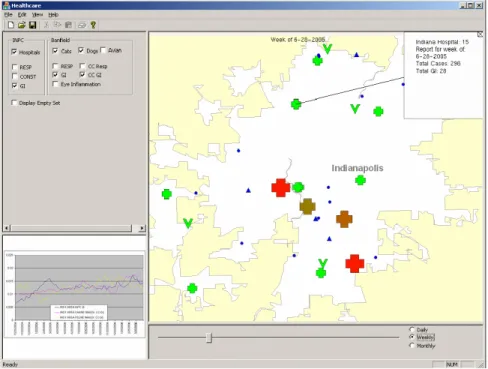Close the Indiana Hospital info tooltip

coord(480,35)
